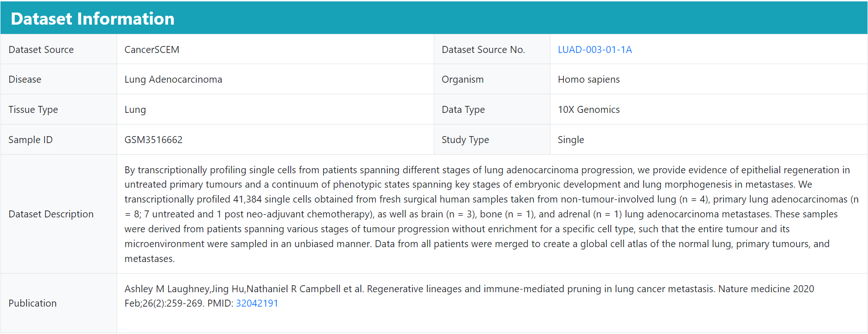868x334 pixels.
Task: Click the Data Type label cell
Action: click(x=492, y=110)
